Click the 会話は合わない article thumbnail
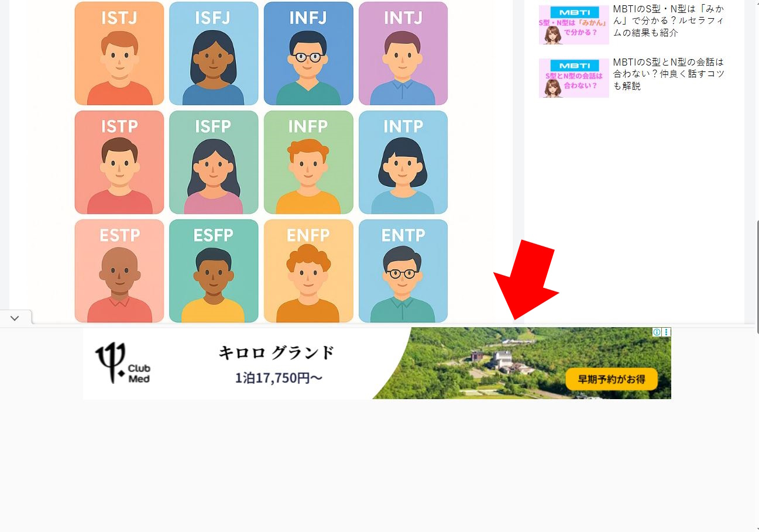Viewport: 759px width, 532px height. pos(573,78)
